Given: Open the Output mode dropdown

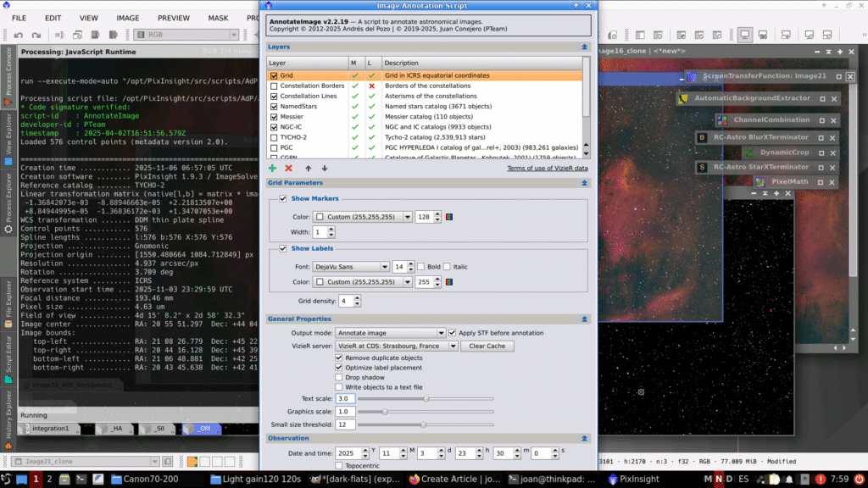Looking at the screenshot, I should [390, 333].
